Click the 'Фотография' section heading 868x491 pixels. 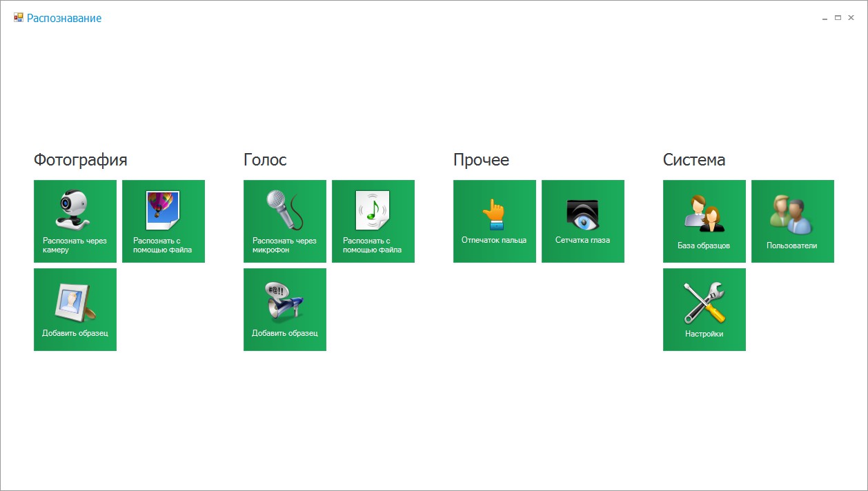(81, 160)
